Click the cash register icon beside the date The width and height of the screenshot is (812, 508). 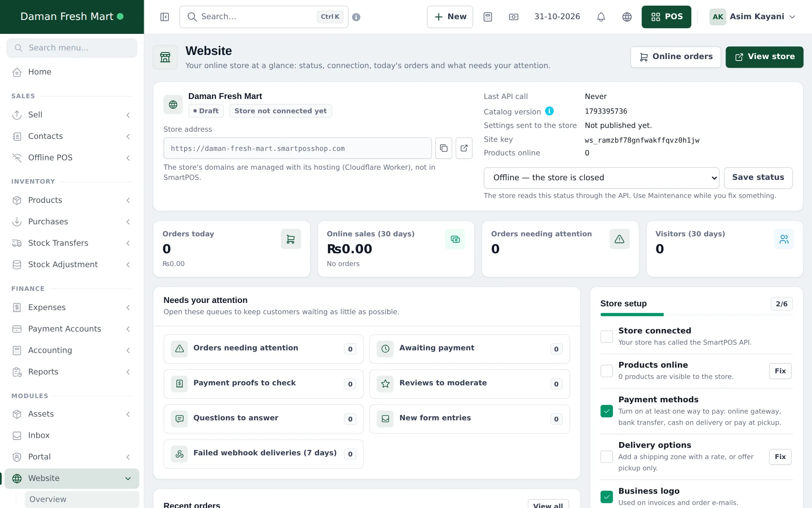point(514,17)
